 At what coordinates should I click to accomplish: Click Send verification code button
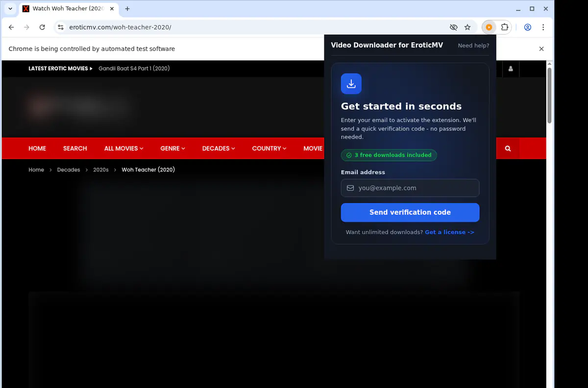pos(410,212)
